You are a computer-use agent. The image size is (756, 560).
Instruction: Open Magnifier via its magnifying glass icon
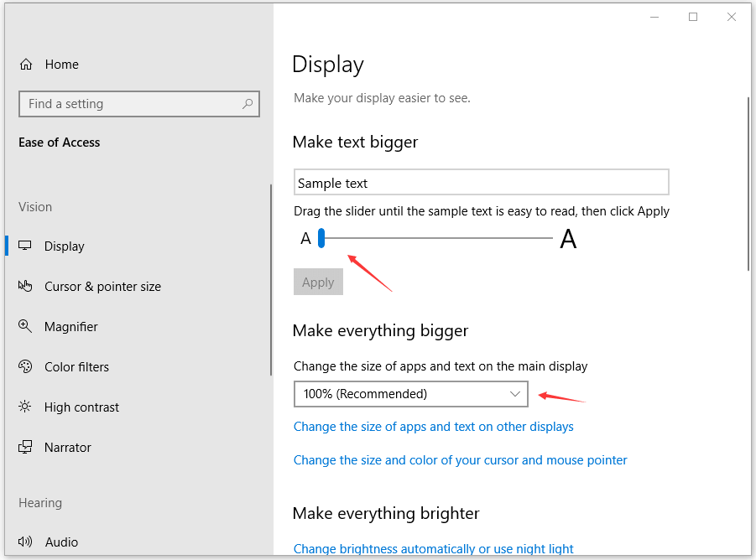point(26,327)
